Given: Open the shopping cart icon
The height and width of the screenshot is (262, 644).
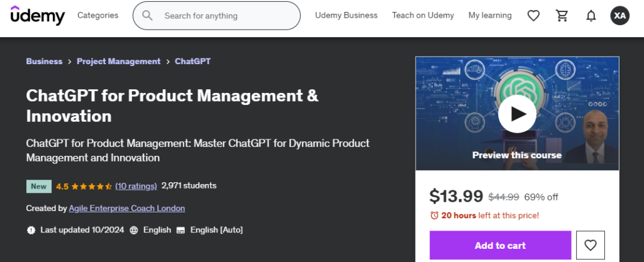Looking at the screenshot, I should tap(562, 16).
